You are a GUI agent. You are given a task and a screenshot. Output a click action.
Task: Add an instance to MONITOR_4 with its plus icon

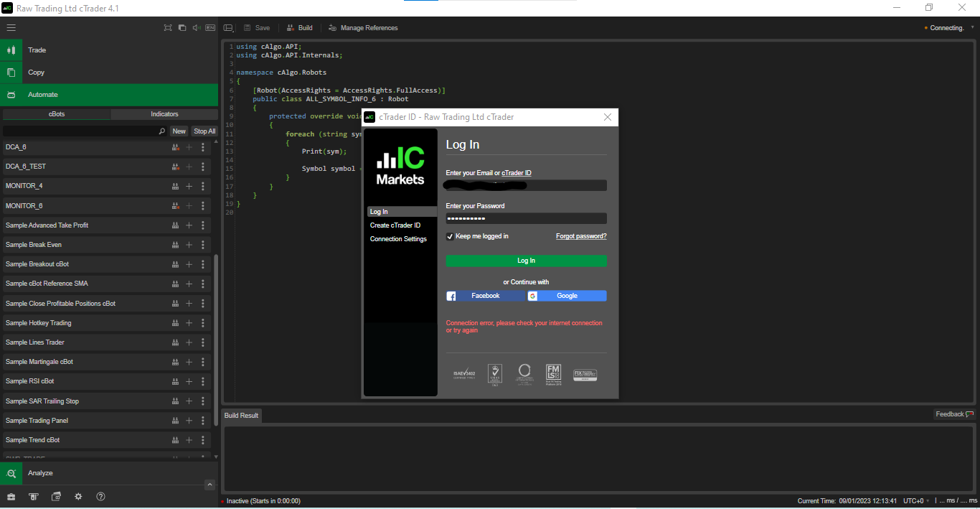click(x=189, y=186)
